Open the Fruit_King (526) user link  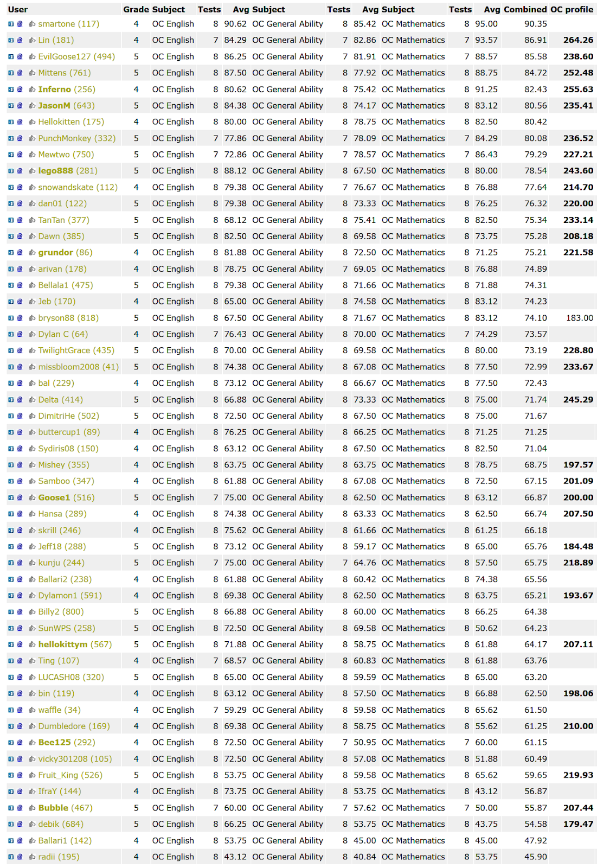pyautogui.click(x=70, y=775)
